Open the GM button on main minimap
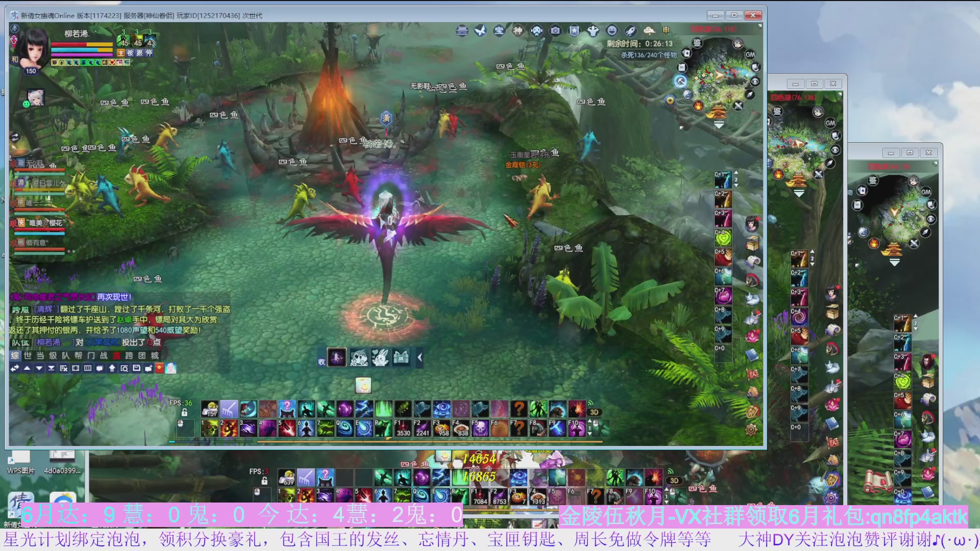Screen dimensions: 980x551 click(x=750, y=55)
